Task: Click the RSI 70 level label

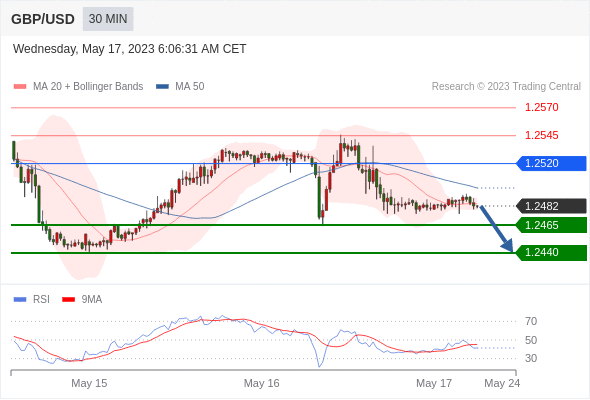Action: [x=531, y=321]
